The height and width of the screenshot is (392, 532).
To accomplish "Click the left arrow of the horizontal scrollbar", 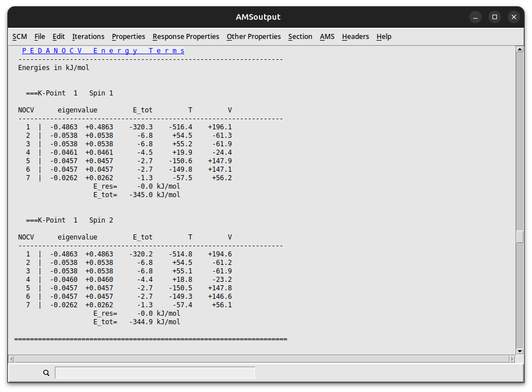I will click(x=12, y=359).
